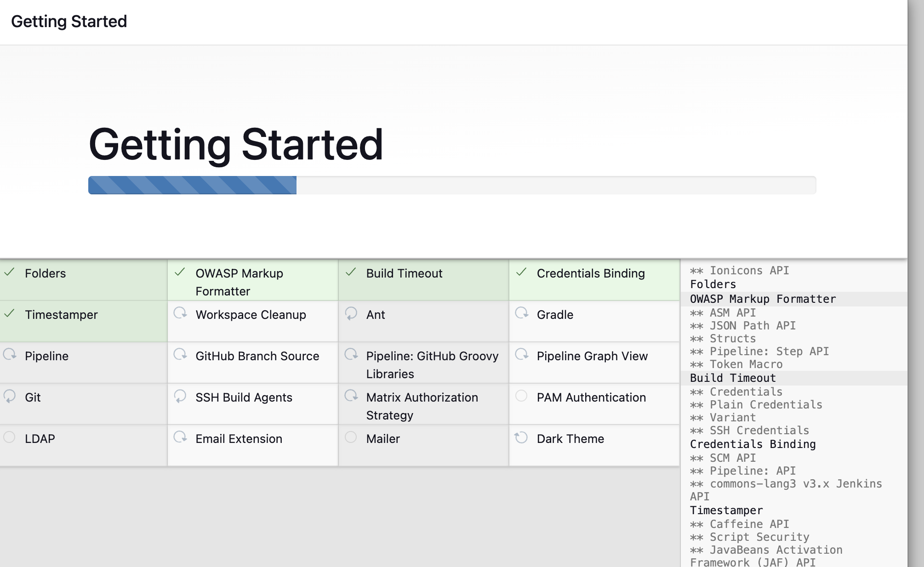Click the spinner icon beside Pipeline
This screenshot has width=924, height=567.
9,355
